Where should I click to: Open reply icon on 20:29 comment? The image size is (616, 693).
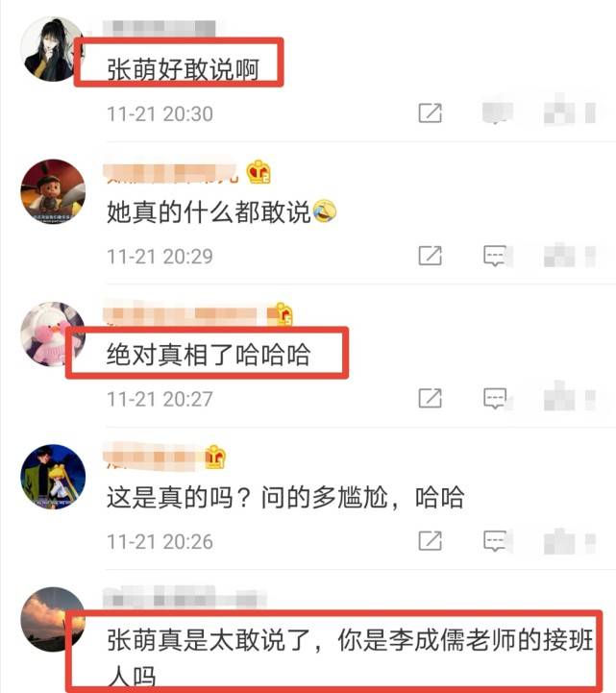pyautogui.click(x=495, y=256)
